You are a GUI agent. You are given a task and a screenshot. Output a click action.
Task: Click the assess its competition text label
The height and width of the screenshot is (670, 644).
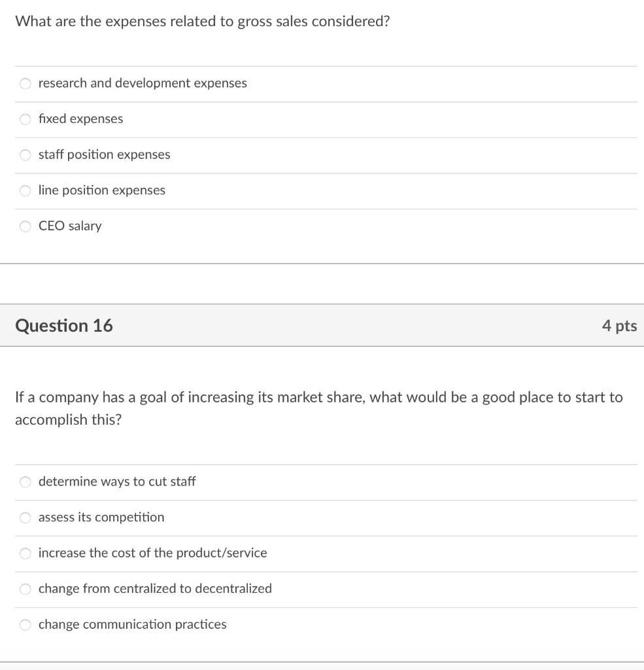pos(101,517)
